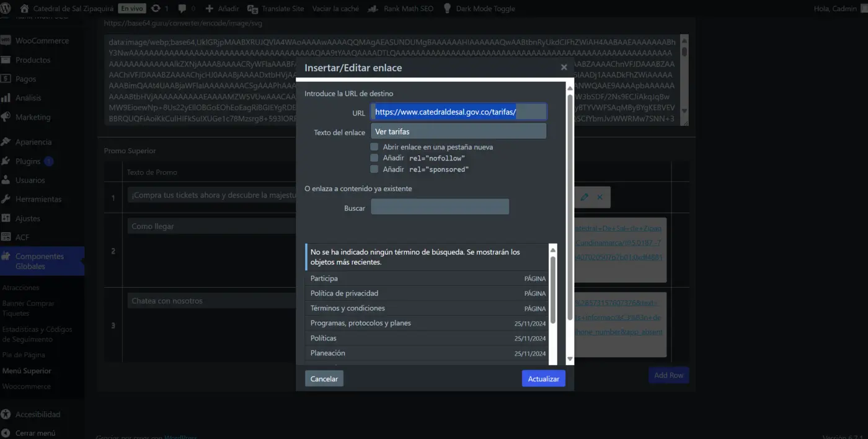Click the dialog scrollbar up arrow

tap(570, 89)
